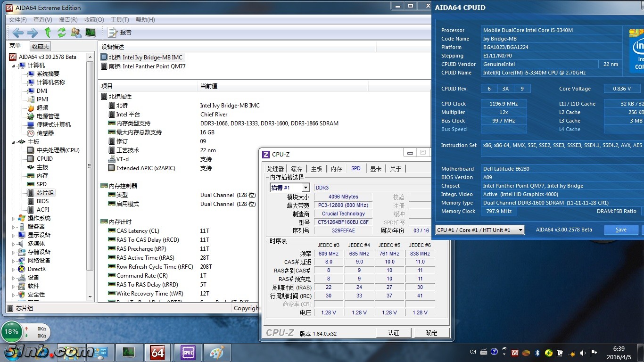
Task: Click the 报告 report toolbar button
Action: tap(120, 33)
